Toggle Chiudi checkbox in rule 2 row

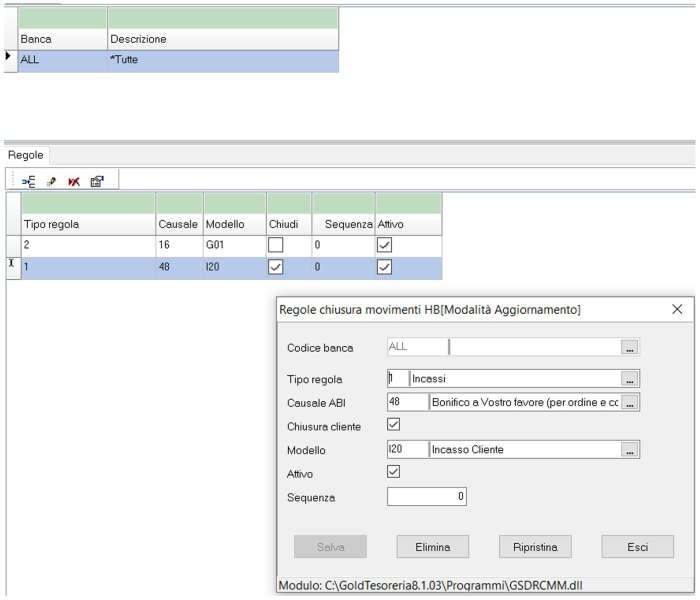(x=276, y=244)
